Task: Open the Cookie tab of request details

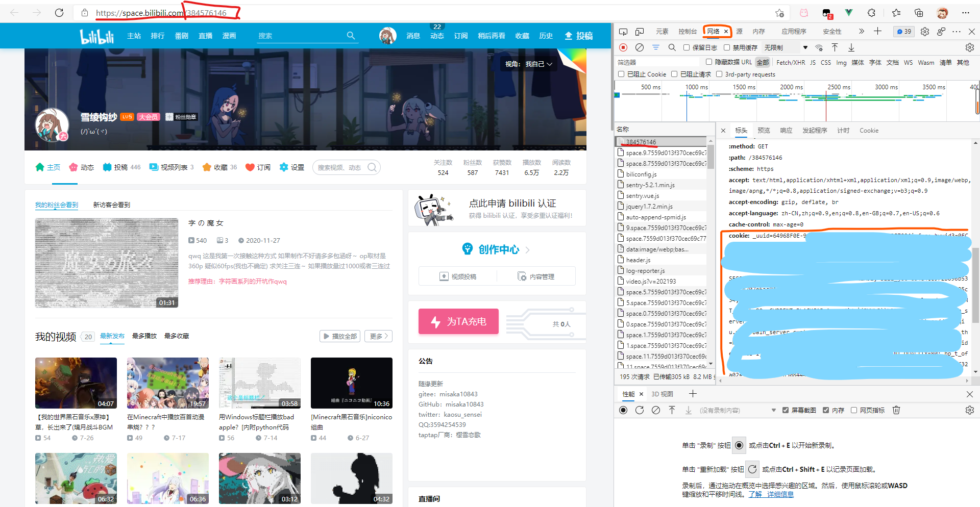Action: pyautogui.click(x=869, y=131)
